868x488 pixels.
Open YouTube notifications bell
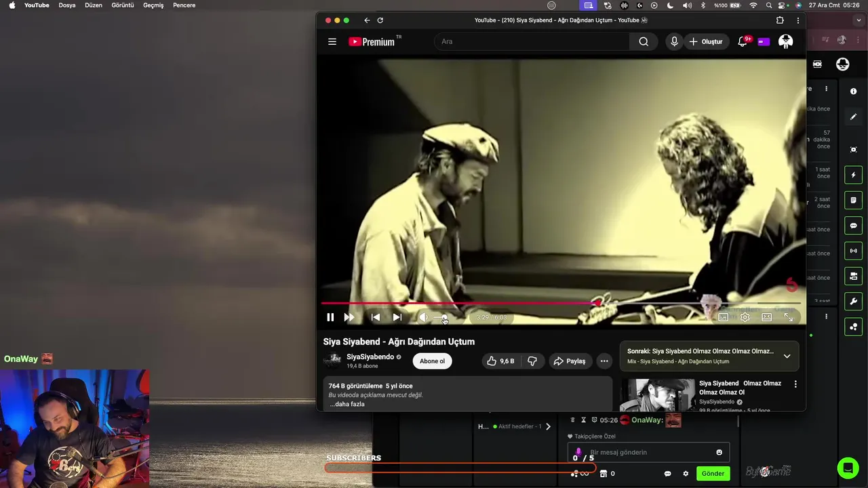[743, 41]
